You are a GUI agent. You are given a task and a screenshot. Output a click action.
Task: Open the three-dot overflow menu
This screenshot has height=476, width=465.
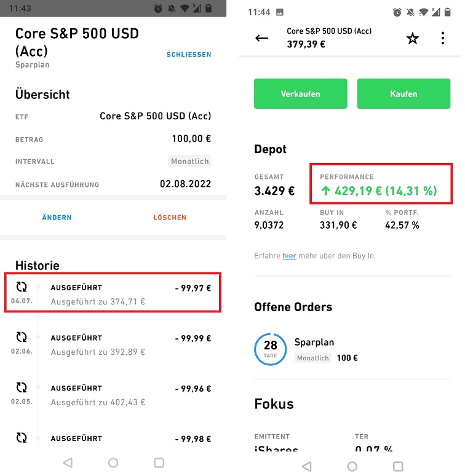click(x=443, y=38)
